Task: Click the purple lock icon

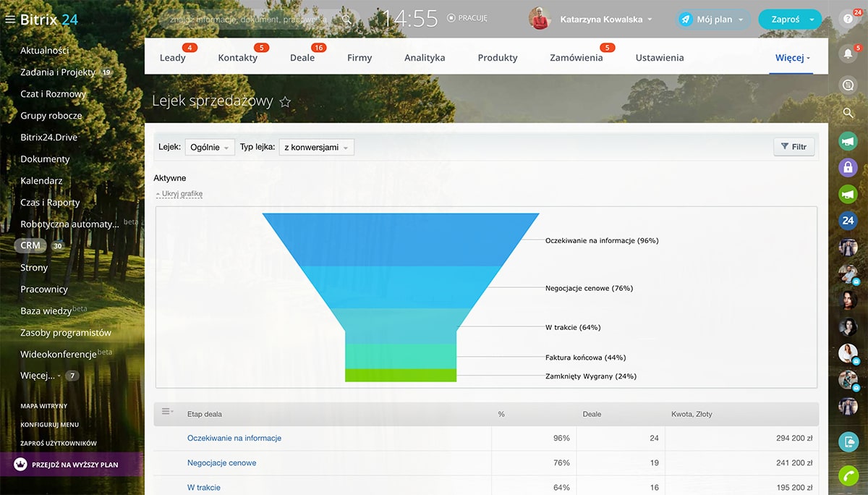Action: [848, 168]
